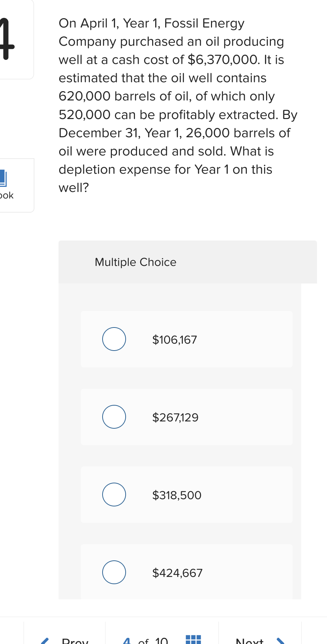This screenshot has height=644, width=327.
Task: Click the blue book graphic in the sidebar
Action: click(x=3, y=178)
